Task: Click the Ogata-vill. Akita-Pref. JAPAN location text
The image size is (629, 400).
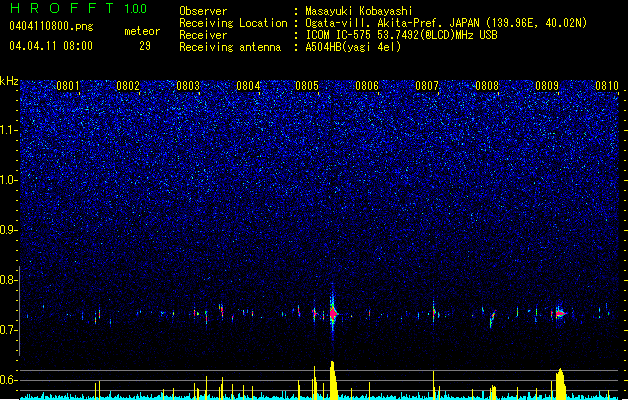Action: click(x=446, y=23)
